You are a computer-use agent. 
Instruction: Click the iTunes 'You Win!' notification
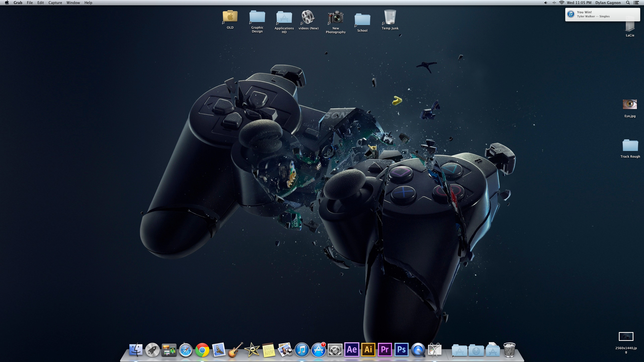[x=602, y=14]
